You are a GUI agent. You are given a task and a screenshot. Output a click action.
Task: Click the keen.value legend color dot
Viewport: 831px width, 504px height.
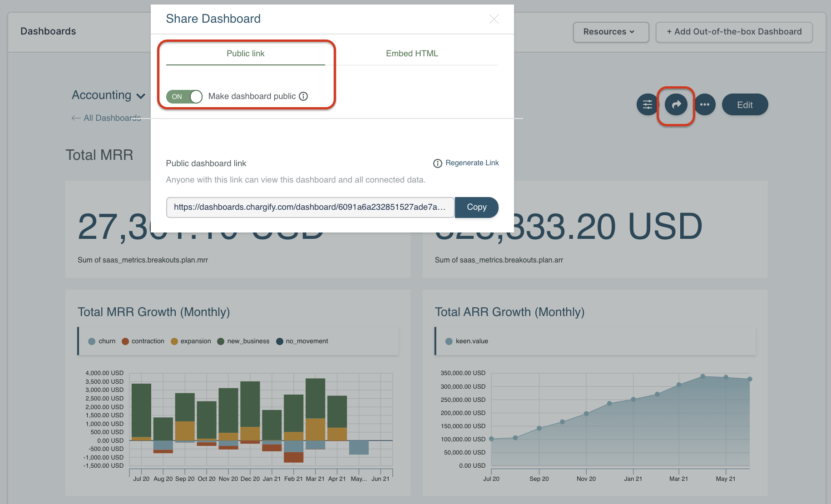coord(449,341)
